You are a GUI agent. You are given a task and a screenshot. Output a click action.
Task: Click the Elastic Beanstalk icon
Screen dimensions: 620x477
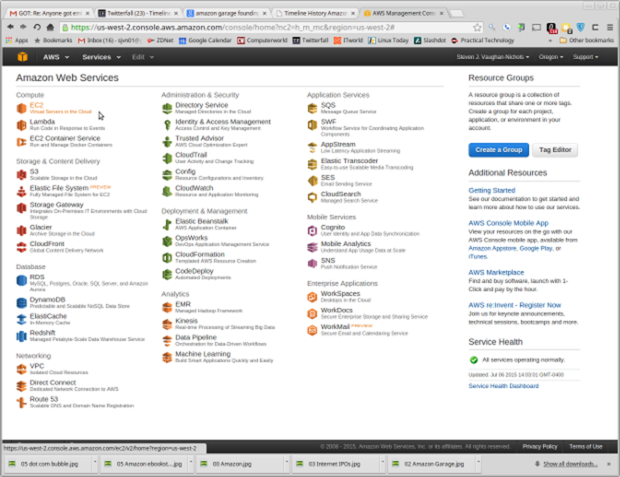pyautogui.click(x=167, y=225)
